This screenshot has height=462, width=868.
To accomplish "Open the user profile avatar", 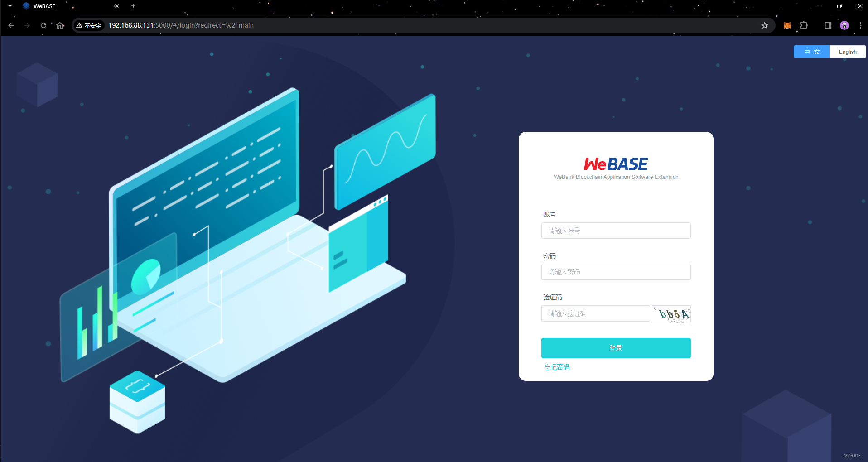I will pos(844,25).
